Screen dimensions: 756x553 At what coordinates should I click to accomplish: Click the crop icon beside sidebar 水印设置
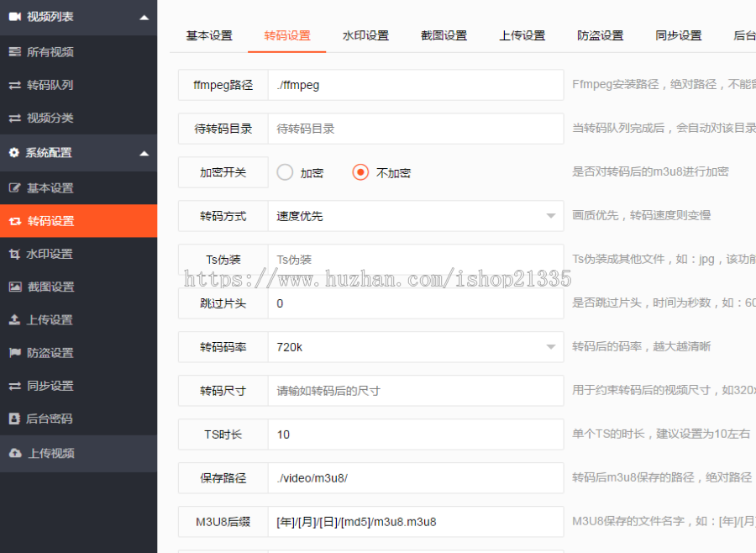point(15,254)
